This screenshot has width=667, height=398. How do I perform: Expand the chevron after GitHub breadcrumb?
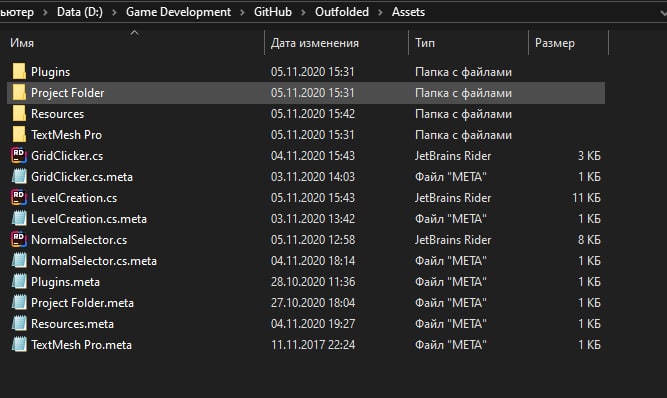click(x=303, y=12)
